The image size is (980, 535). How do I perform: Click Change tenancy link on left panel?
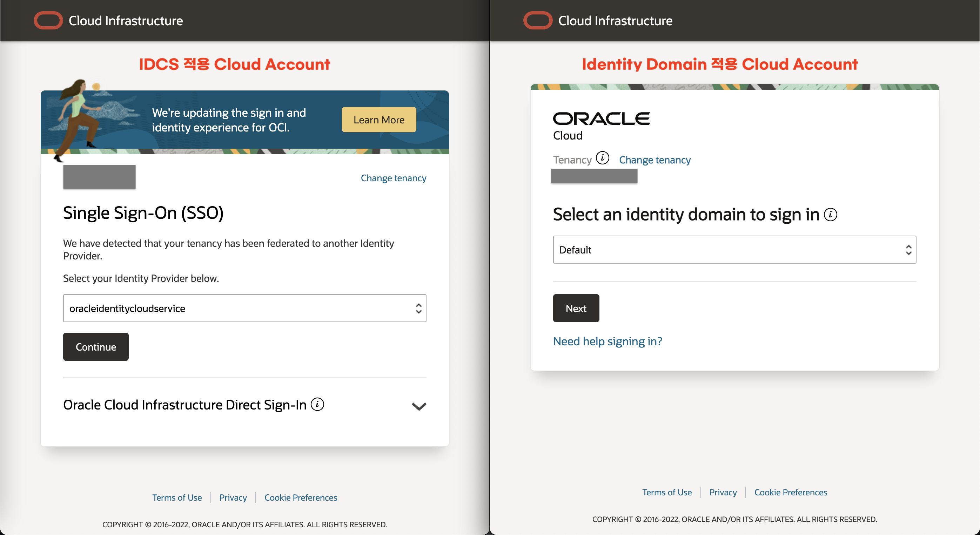pyautogui.click(x=394, y=178)
